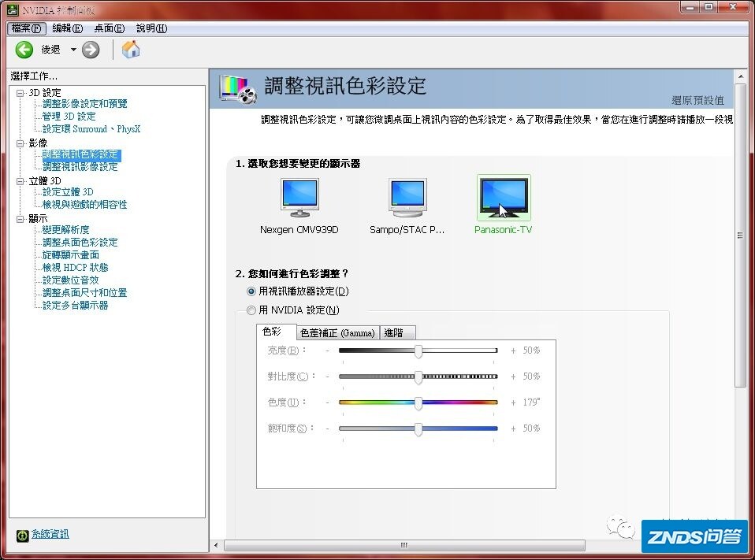Screen dimensions: 755x560
Task: Click the 色度(U) hue slider handle
Action: point(418,403)
